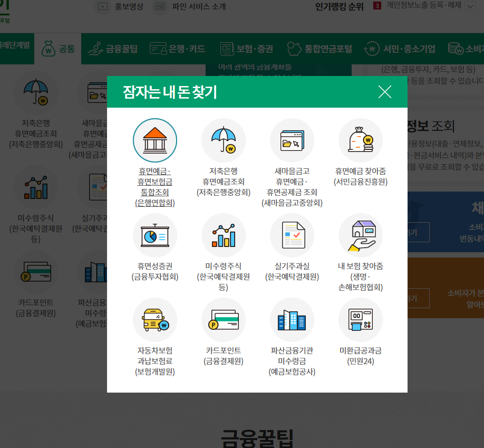
Task: Click 미수령주식 bar chart icon in popup
Action: [224, 235]
